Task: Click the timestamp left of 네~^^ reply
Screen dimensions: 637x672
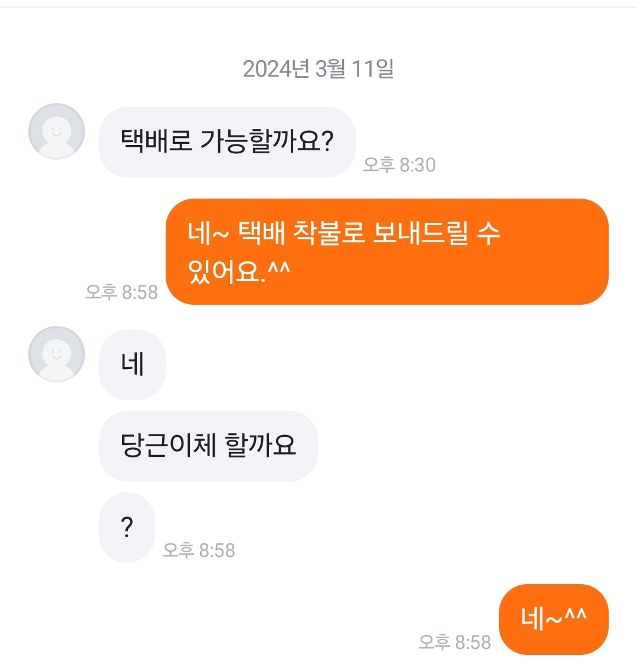Action: tap(455, 642)
